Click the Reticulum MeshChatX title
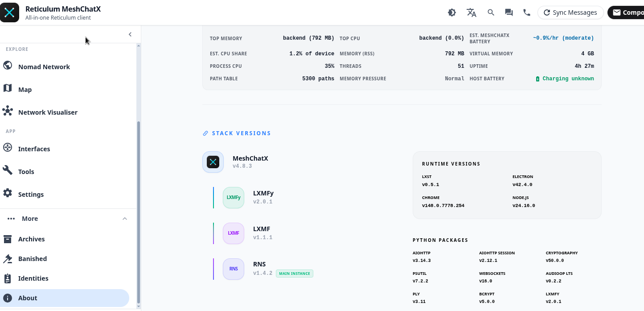 click(63, 8)
